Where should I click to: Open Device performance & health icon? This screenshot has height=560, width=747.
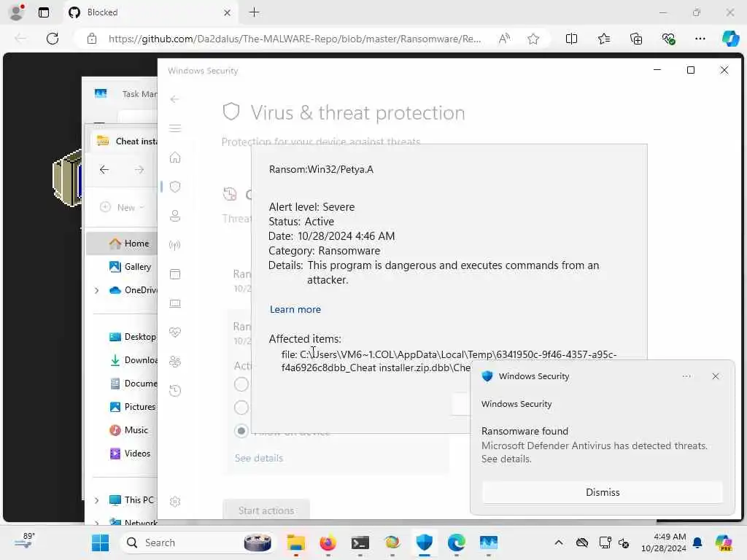(x=175, y=332)
